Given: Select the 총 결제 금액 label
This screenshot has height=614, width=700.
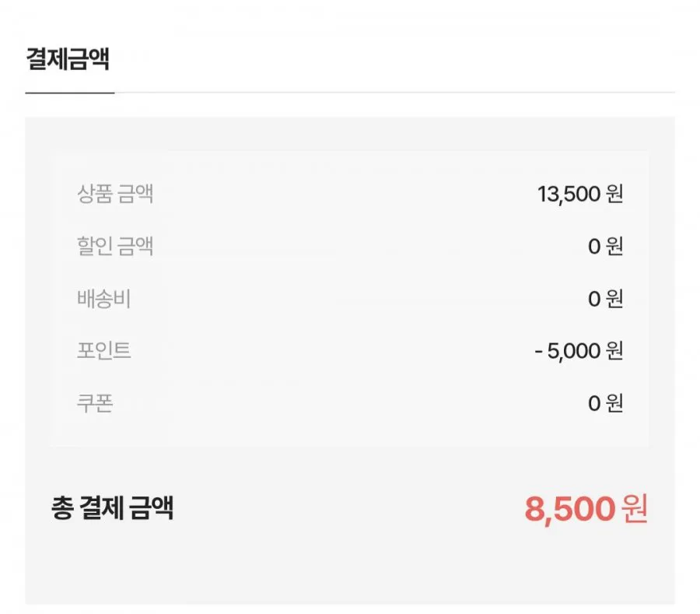Looking at the screenshot, I should [x=112, y=507].
